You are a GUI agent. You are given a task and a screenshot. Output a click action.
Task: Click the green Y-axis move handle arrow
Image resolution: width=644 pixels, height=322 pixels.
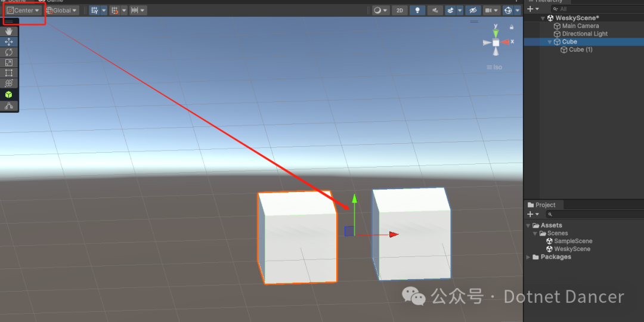[354, 200]
